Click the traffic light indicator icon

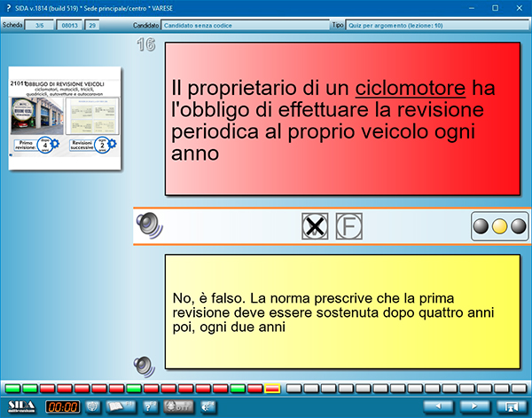tap(498, 226)
